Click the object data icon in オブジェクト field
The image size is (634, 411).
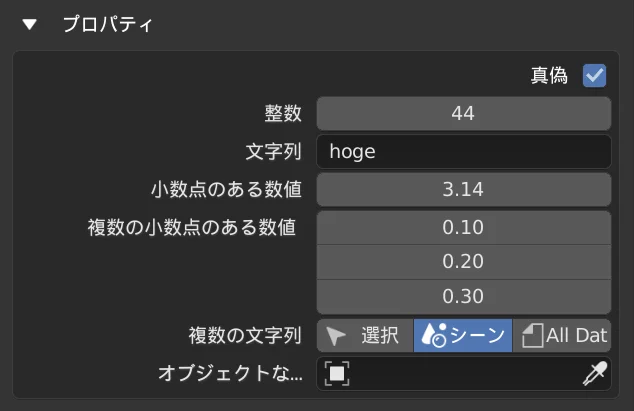coord(338,373)
